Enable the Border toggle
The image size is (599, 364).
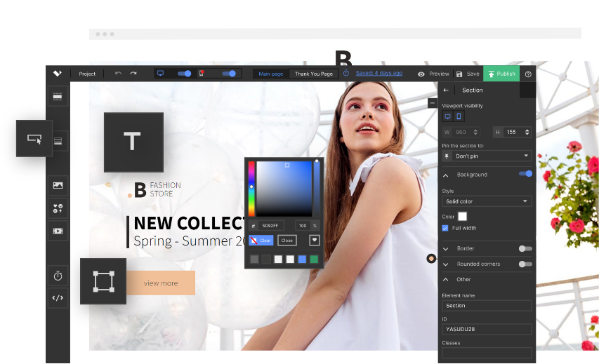pyautogui.click(x=525, y=248)
